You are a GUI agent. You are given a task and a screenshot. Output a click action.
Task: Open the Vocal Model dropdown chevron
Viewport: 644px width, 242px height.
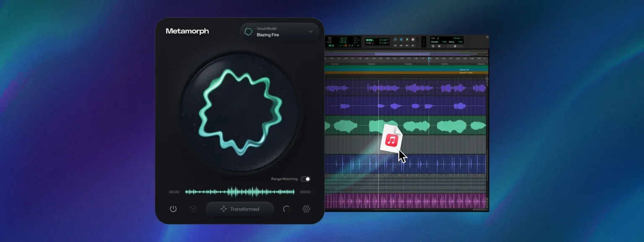click(311, 32)
